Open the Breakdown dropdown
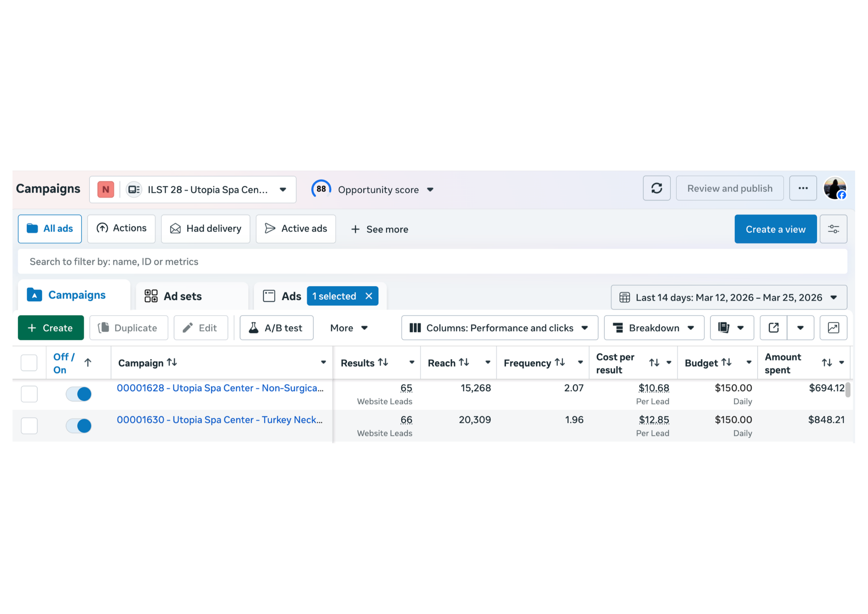The image size is (868, 614). point(654,328)
